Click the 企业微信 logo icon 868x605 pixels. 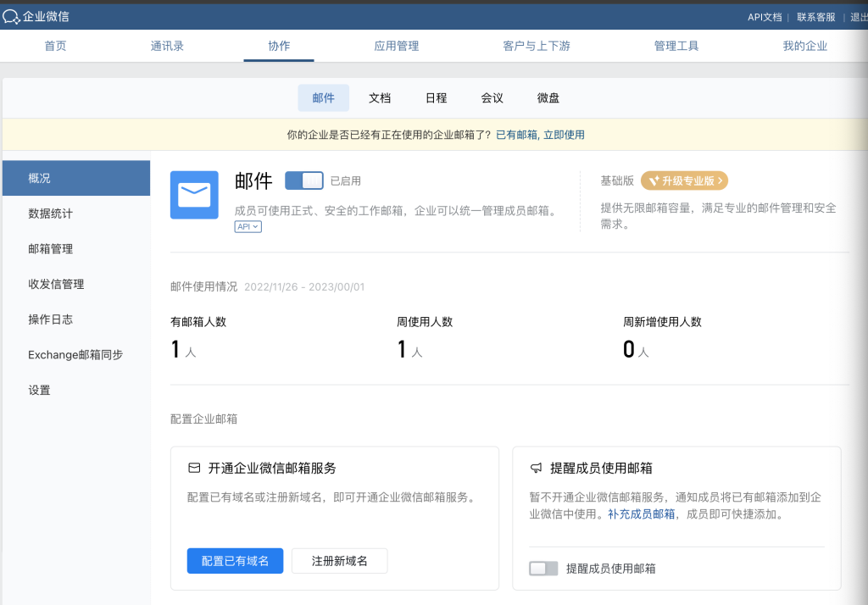click(12, 15)
